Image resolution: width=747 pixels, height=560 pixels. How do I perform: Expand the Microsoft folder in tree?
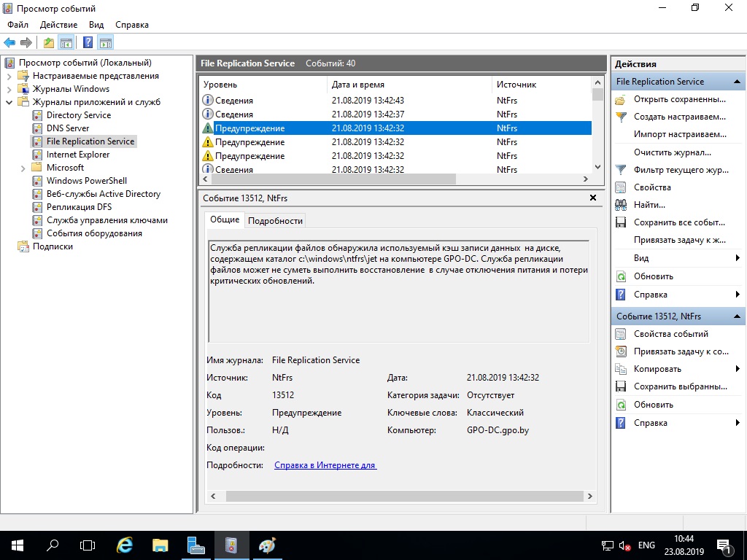(23, 168)
